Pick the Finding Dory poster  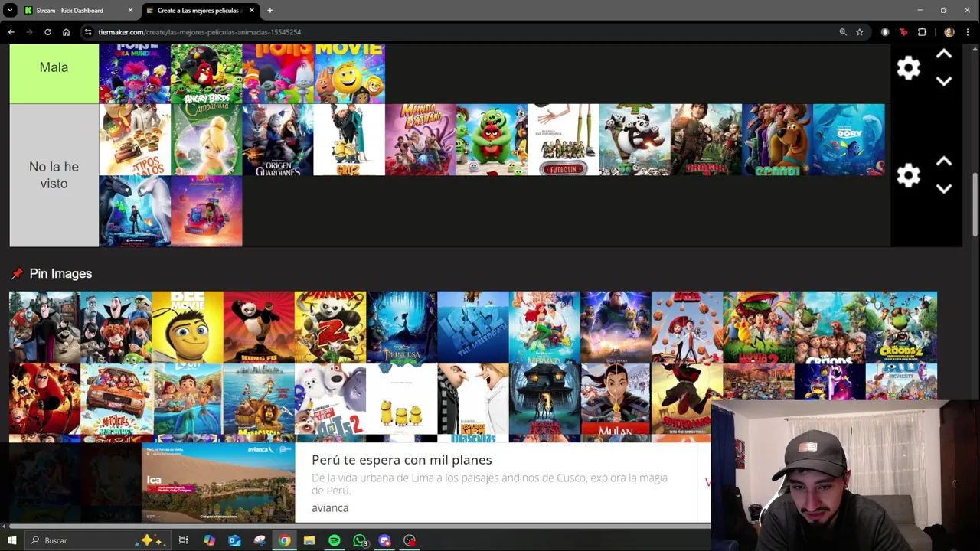[848, 140]
